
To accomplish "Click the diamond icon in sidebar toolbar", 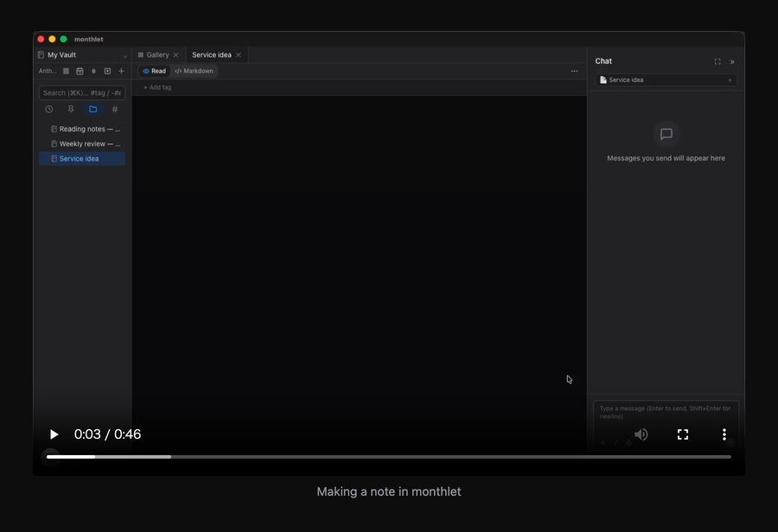I will (x=93, y=71).
